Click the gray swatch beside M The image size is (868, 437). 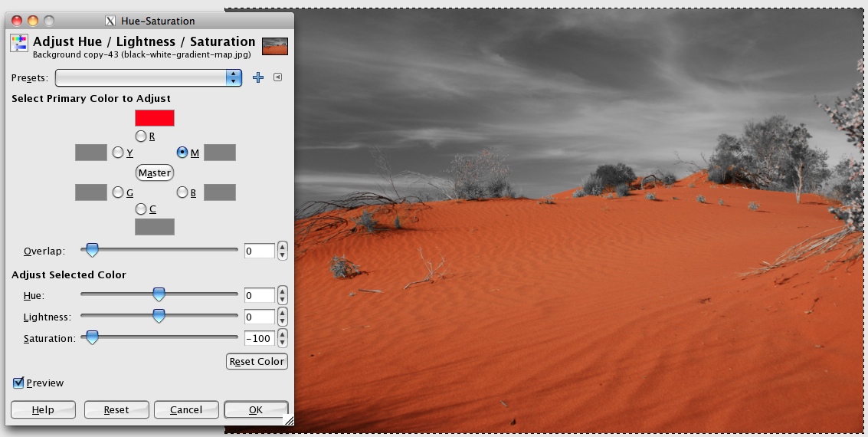220,153
